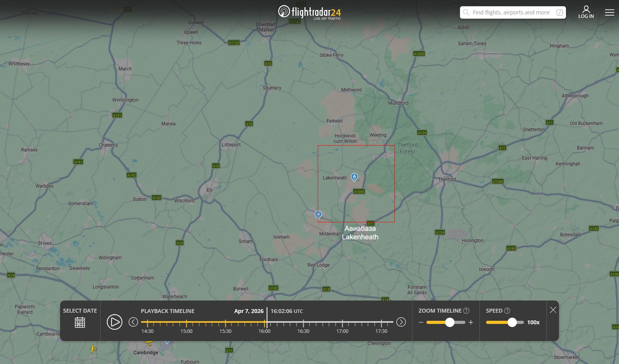Click the zoom timeline minus button

pos(421,322)
